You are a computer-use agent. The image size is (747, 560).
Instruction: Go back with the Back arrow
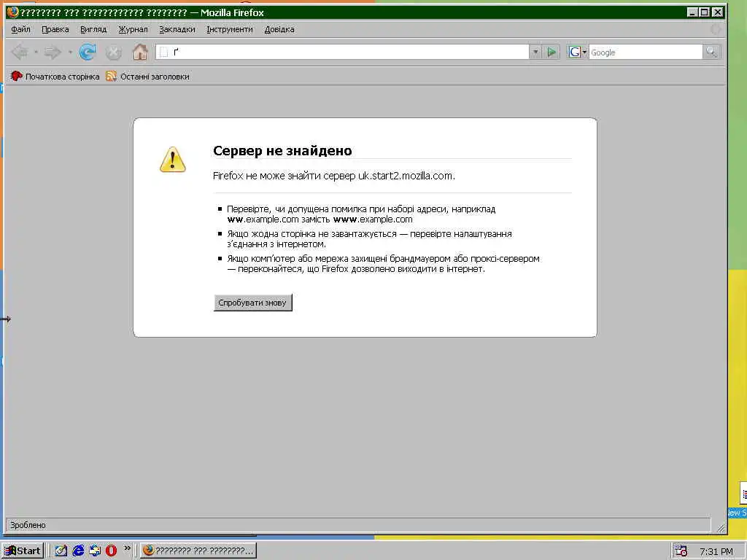point(20,52)
